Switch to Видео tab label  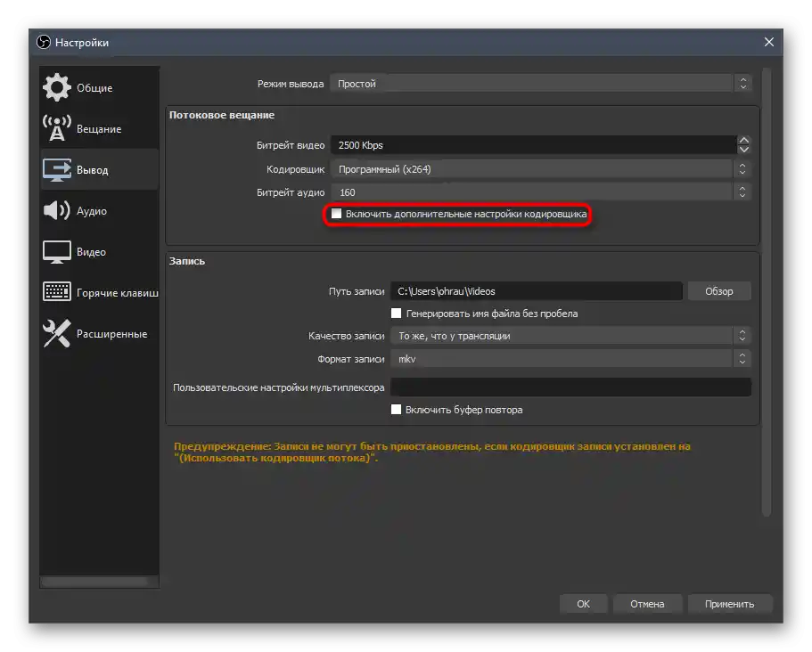pyautogui.click(x=91, y=252)
